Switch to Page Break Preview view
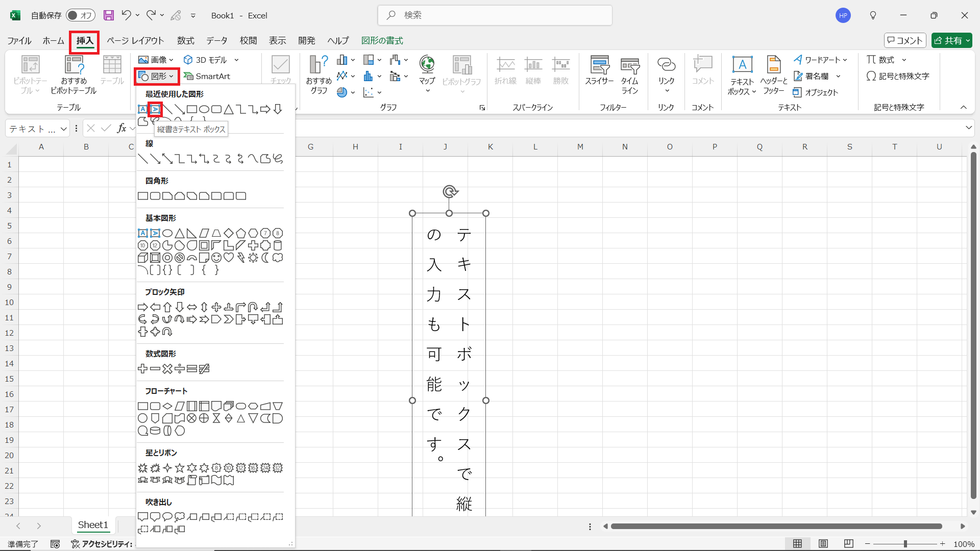This screenshot has width=980, height=551. (x=849, y=544)
